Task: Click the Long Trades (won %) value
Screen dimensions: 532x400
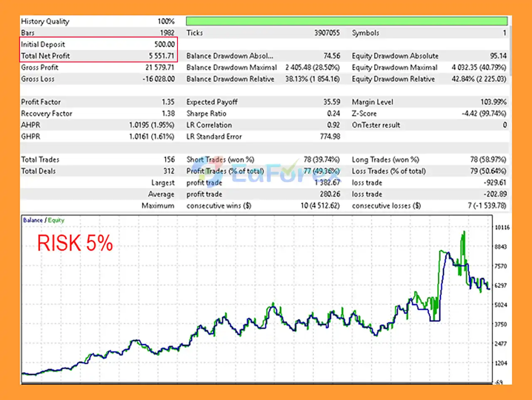Action: pos(488,160)
